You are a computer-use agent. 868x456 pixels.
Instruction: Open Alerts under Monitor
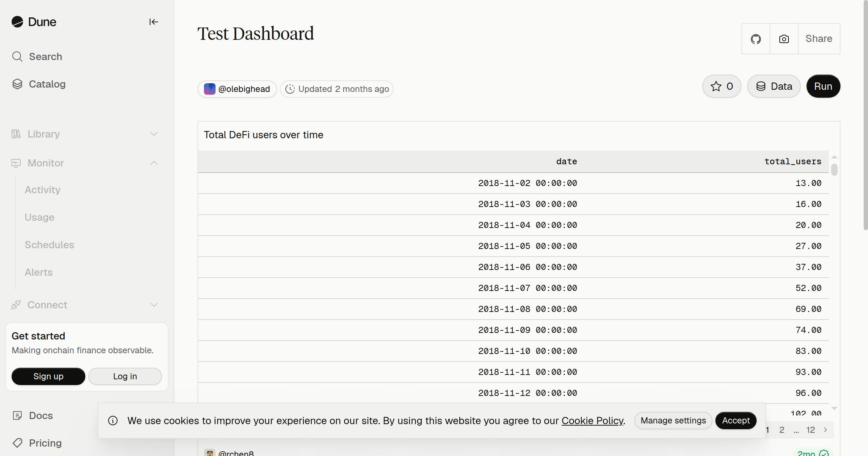click(39, 272)
